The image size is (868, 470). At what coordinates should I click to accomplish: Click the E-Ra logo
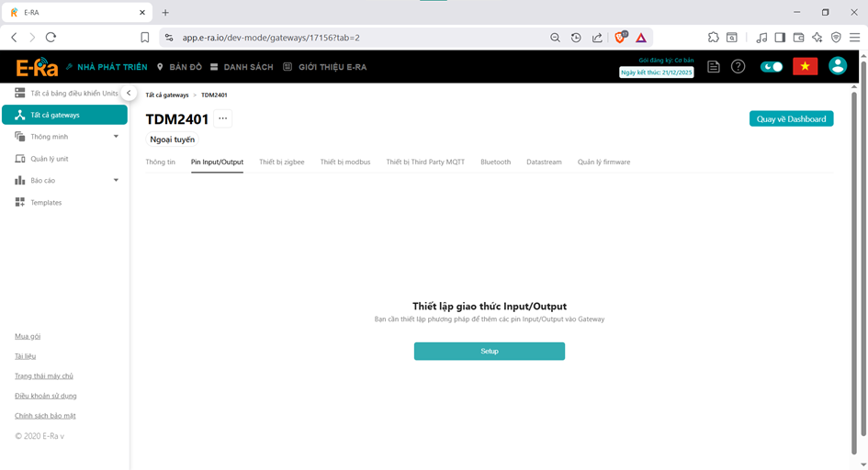(x=37, y=67)
